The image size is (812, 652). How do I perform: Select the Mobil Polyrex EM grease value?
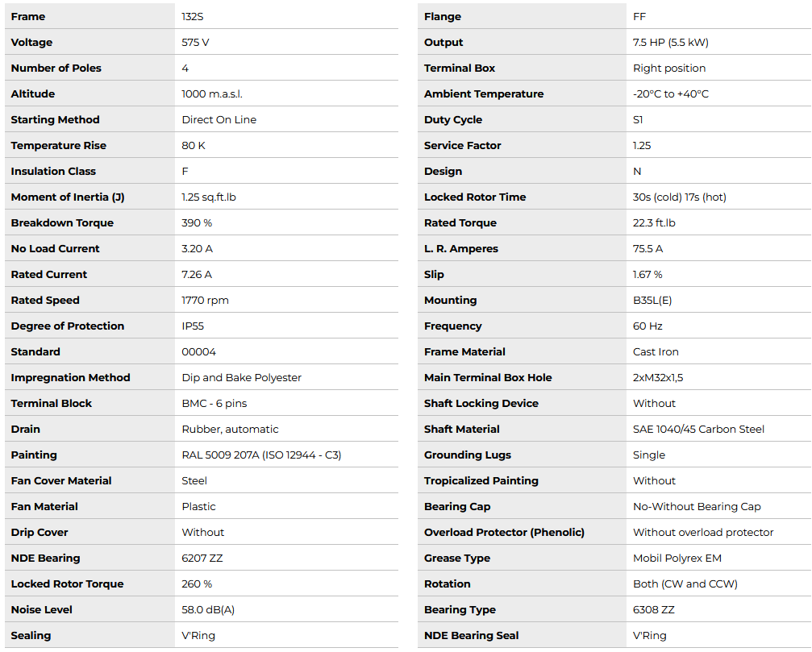tap(677, 559)
